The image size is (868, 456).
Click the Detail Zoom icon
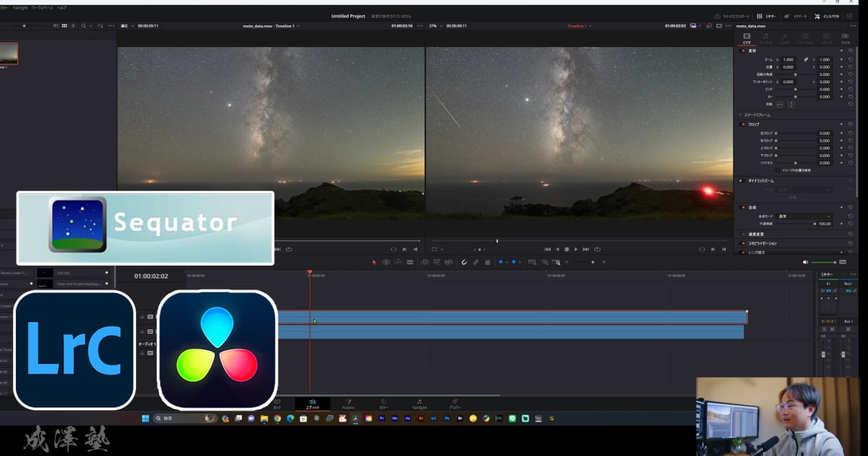(x=544, y=262)
